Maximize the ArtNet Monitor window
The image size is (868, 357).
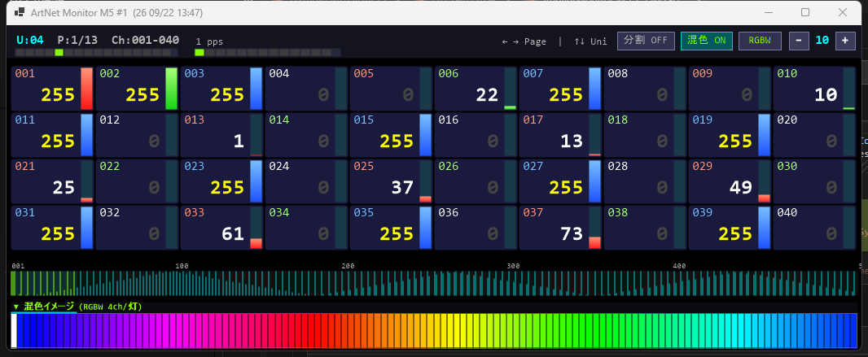(x=805, y=12)
